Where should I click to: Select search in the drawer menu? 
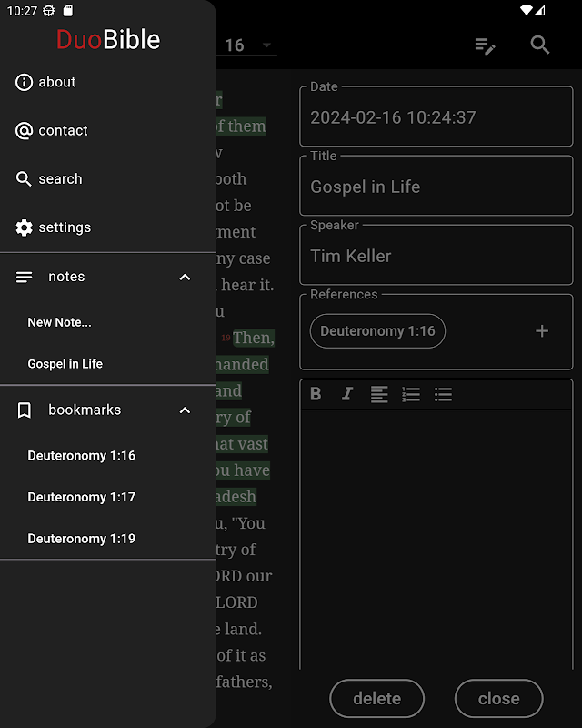pyautogui.click(x=60, y=179)
